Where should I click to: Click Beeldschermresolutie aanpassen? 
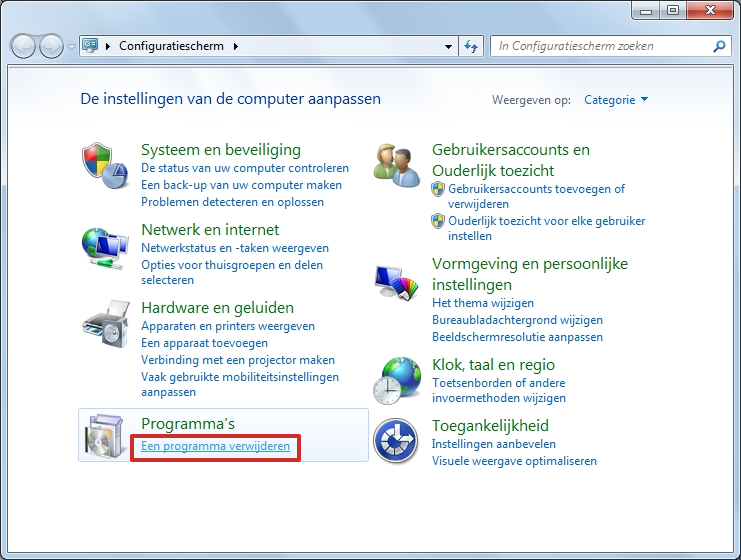[517, 336]
